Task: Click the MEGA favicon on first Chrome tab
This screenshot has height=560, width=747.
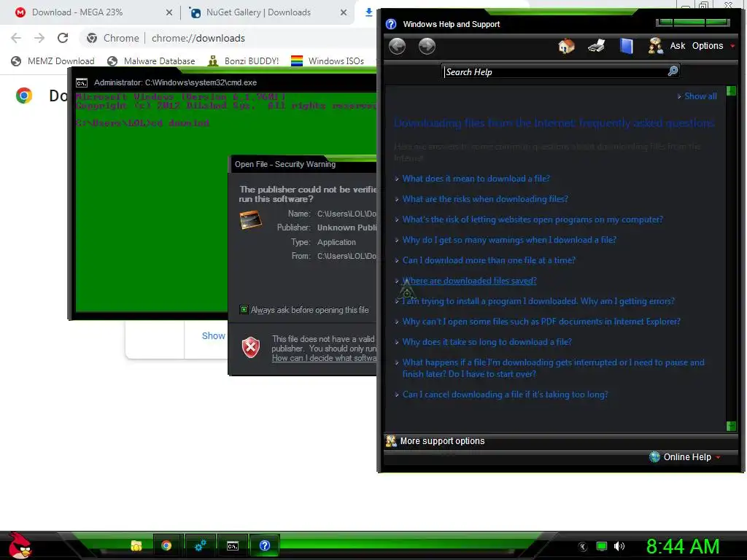Action: coord(20,12)
